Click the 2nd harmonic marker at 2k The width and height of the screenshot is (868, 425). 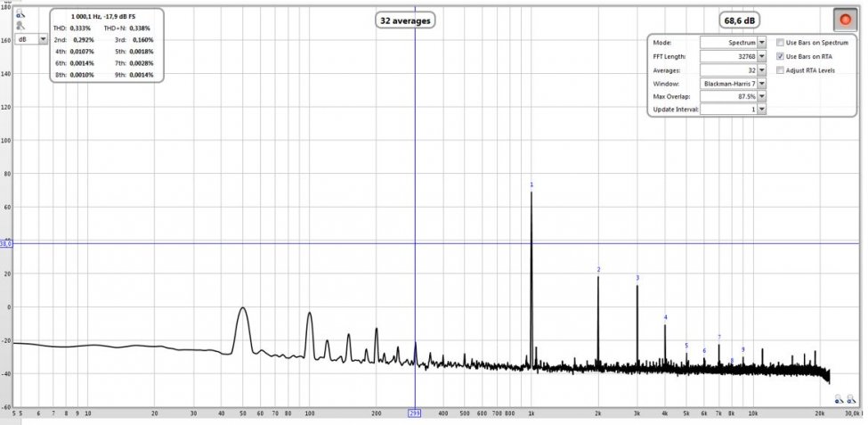(x=598, y=270)
